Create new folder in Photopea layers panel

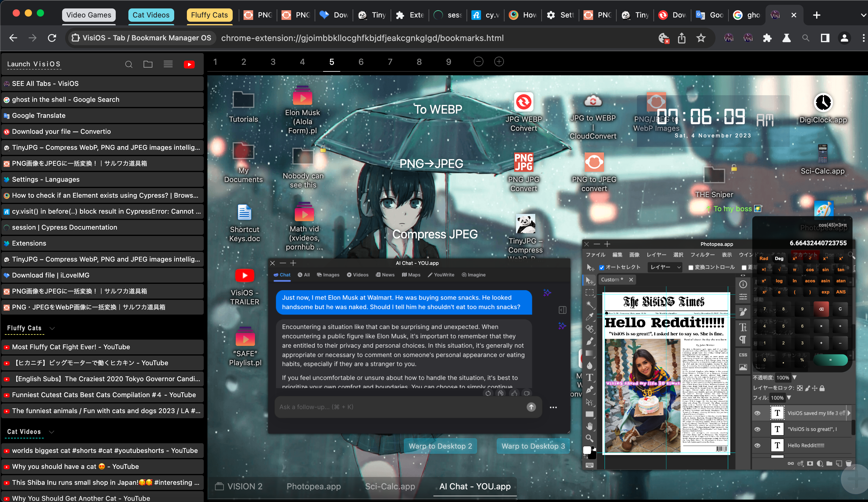click(829, 463)
